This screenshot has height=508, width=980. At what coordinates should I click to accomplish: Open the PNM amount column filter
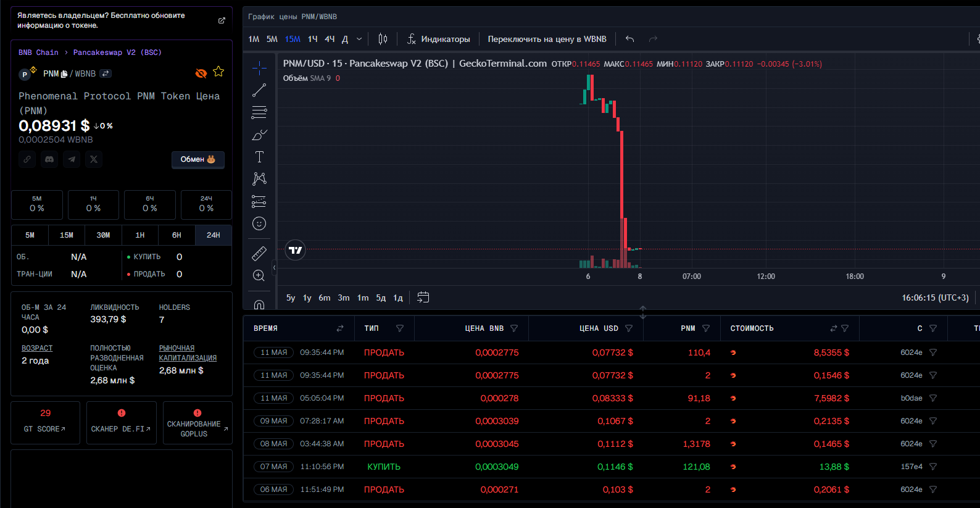point(706,328)
